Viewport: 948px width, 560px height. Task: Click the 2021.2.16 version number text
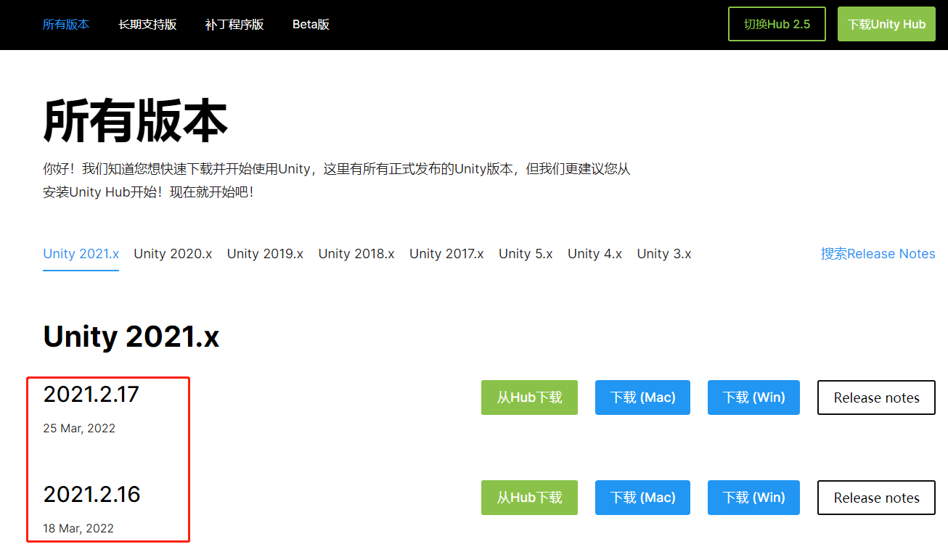tap(91, 495)
